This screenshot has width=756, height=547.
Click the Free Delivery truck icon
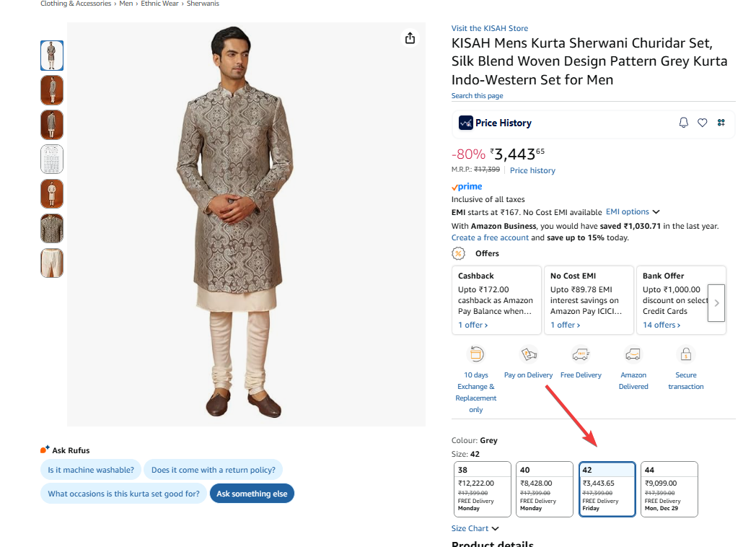point(581,354)
